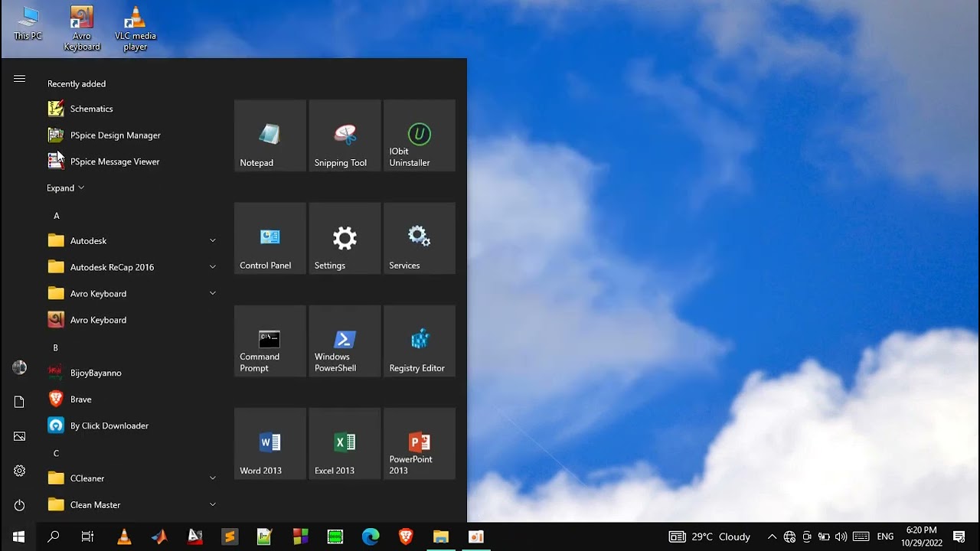Open Task View on the taskbar
Image resolution: width=980 pixels, height=551 pixels.
tap(88, 536)
